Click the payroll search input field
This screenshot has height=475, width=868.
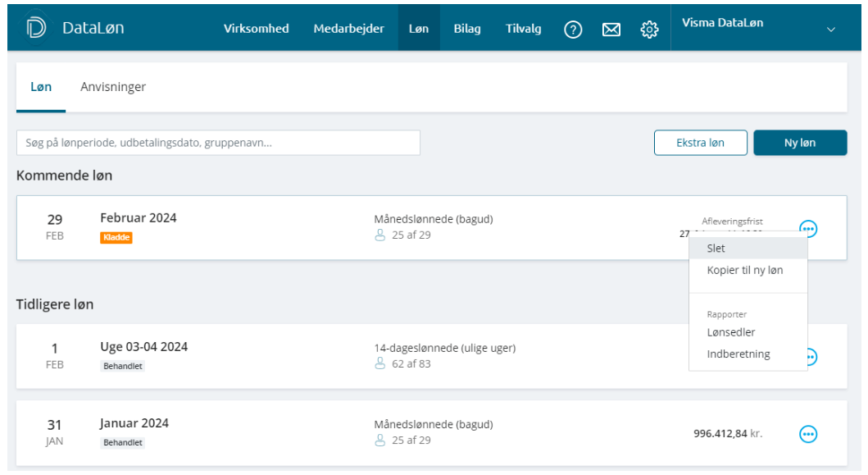(218, 143)
